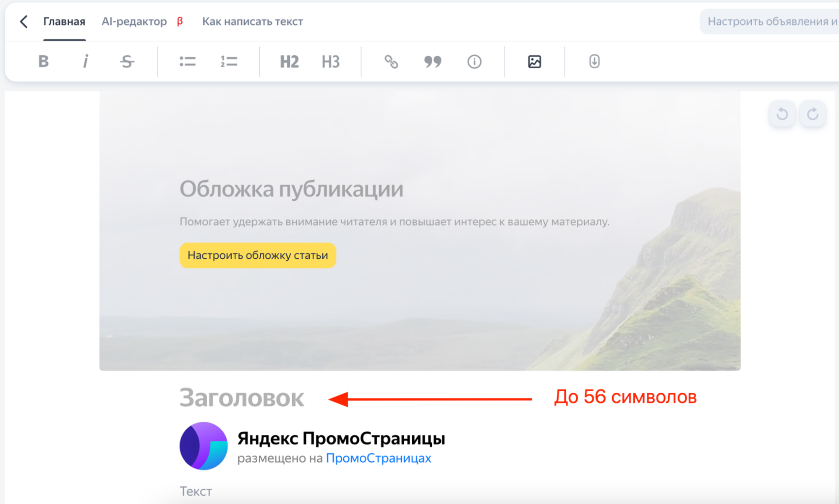The image size is (839, 504).
Task: Insert an image
Action: pyautogui.click(x=534, y=62)
